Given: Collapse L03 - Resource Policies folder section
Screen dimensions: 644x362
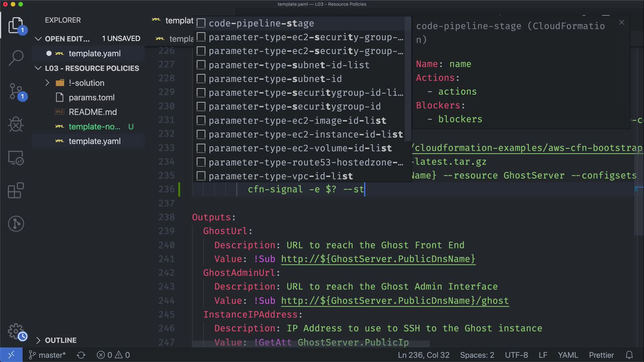Looking at the screenshot, I should [x=38, y=68].
